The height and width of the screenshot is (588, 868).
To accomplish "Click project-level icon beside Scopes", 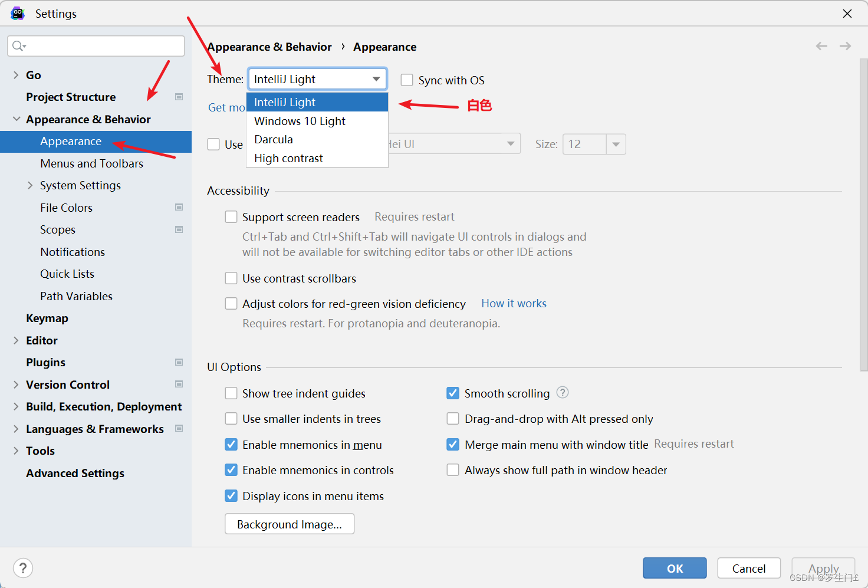I will (x=179, y=229).
